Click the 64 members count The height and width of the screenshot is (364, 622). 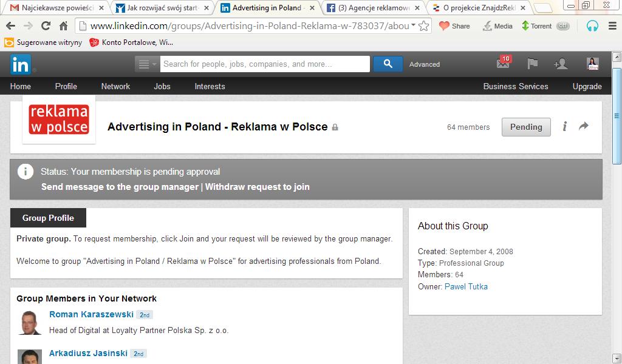(468, 127)
